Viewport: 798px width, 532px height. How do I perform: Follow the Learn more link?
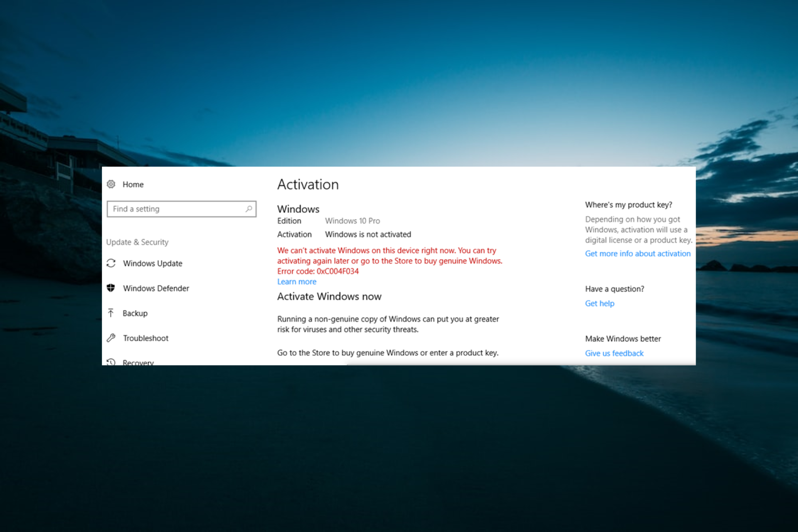point(297,282)
